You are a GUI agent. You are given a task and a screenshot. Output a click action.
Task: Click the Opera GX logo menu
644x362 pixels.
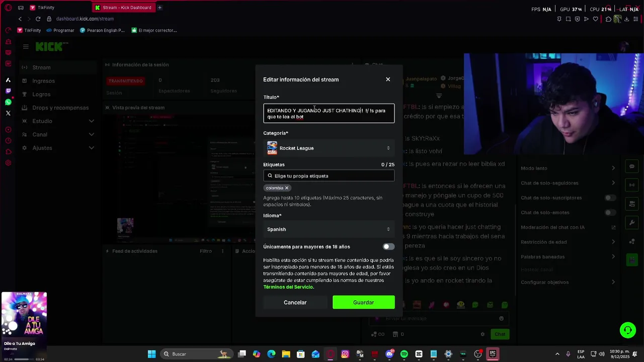(x=8, y=8)
